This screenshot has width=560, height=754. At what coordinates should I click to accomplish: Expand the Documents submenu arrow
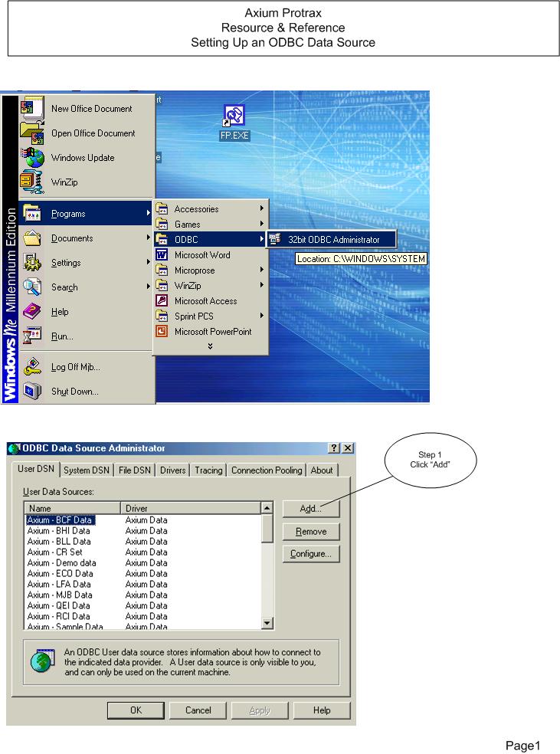pyautogui.click(x=149, y=238)
